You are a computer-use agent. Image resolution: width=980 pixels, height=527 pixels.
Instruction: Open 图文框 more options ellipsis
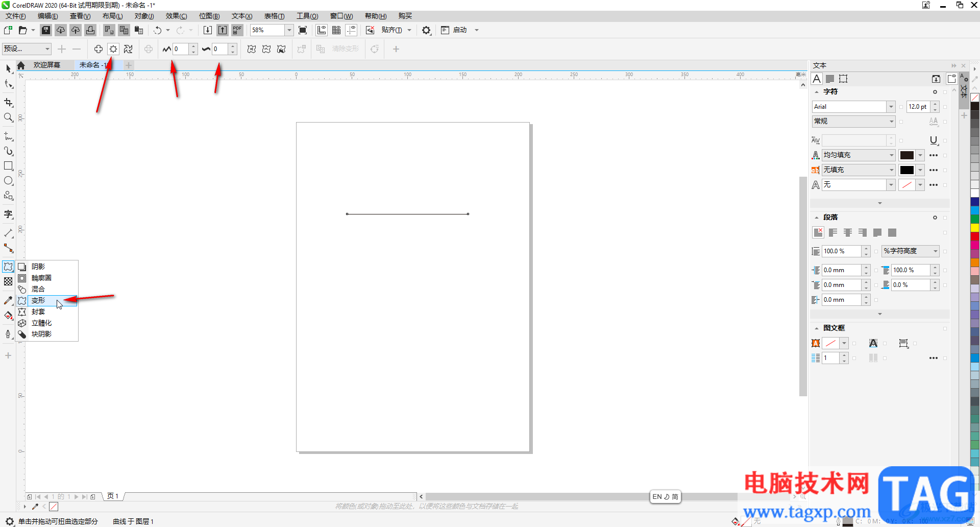934,358
